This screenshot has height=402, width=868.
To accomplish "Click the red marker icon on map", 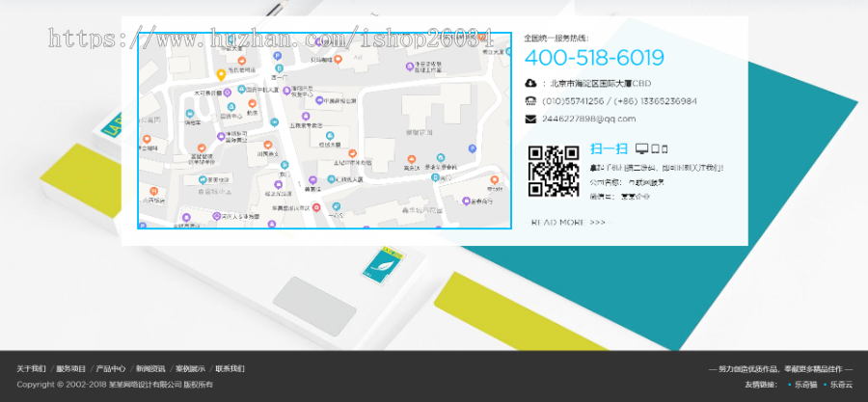I will (x=316, y=207).
